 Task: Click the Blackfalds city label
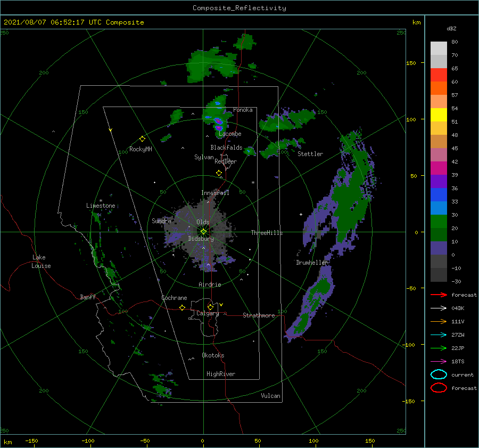click(226, 148)
